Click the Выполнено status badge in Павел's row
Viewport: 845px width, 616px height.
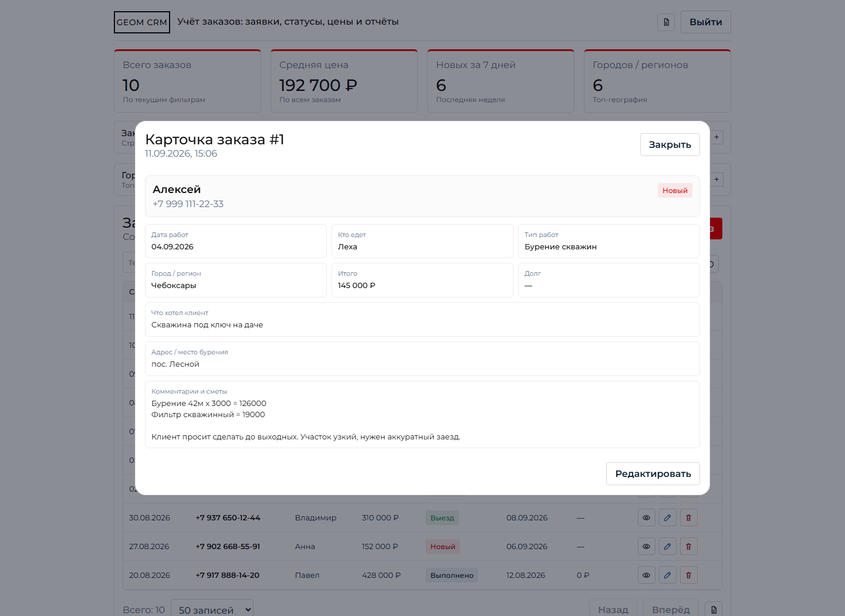coord(452,576)
